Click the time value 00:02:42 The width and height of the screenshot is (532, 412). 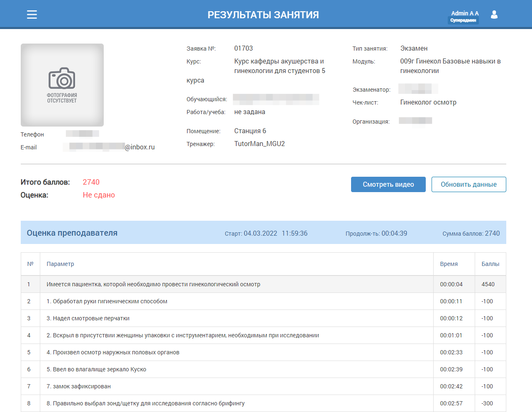click(451, 386)
